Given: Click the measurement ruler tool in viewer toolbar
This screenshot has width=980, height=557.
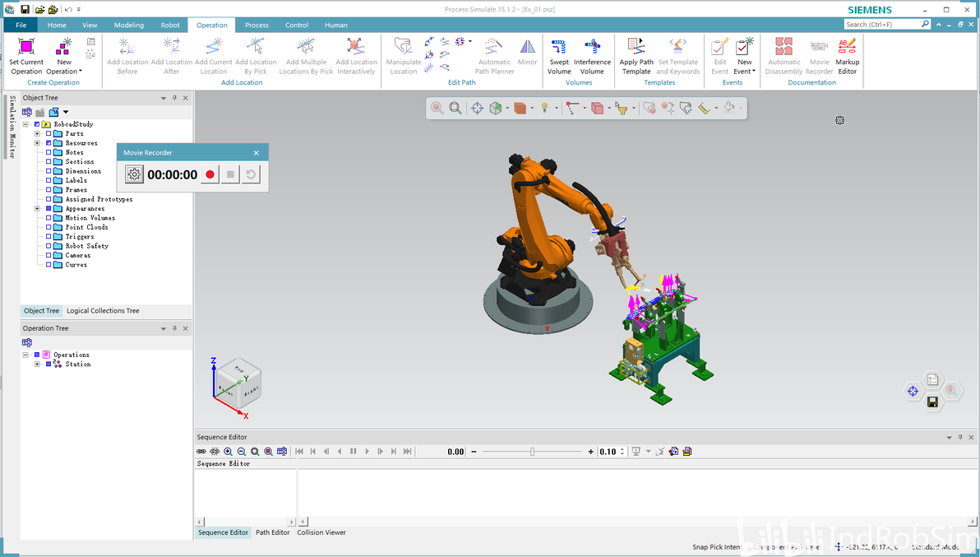Looking at the screenshot, I should 705,108.
